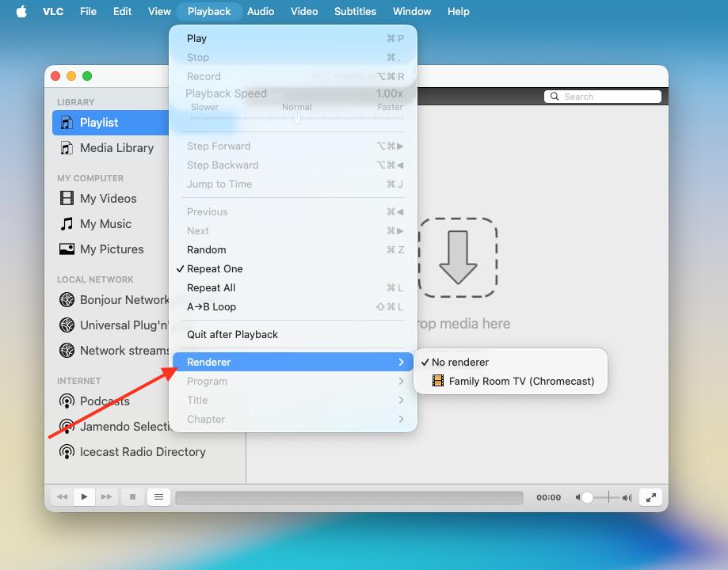Click the stop button in controls
This screenshot has height=570, width=728.
(x=132, y=497)
